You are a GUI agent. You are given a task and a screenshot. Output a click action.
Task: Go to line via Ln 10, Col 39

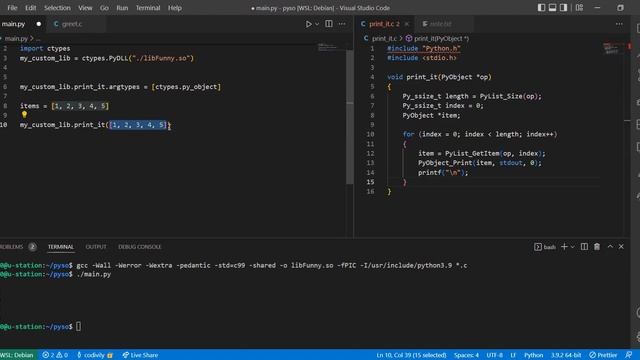[x=411, y=355]
